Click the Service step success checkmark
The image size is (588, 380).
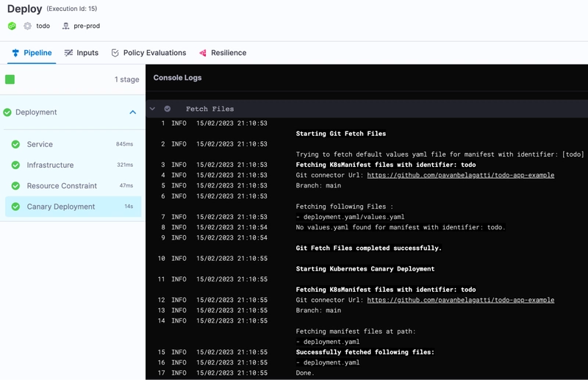coord(15,144)
